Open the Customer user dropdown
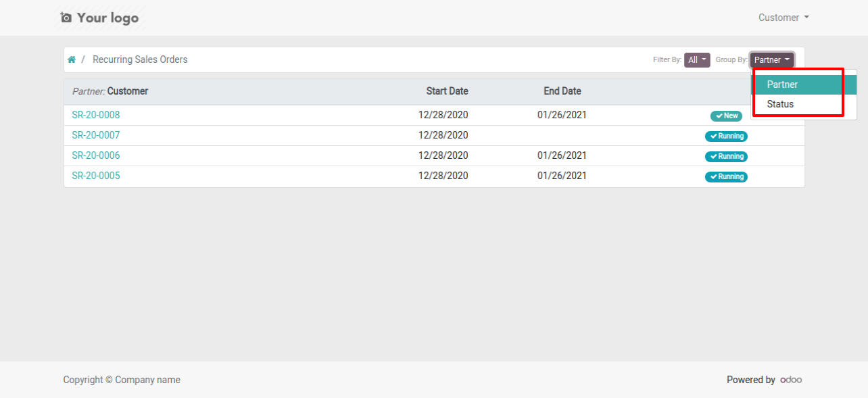The height and width of the screenshot is (398, 868). click(x=783, y=18)
